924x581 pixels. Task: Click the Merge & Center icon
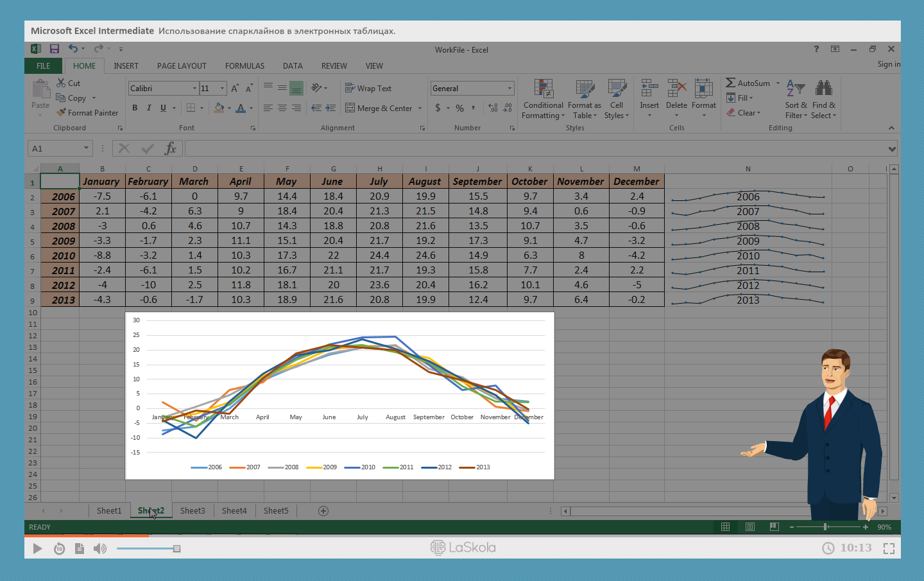[x=350, y=108]
